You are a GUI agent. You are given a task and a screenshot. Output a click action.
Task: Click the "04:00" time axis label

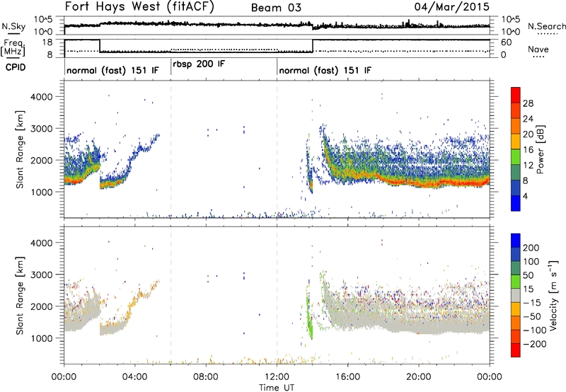click(134, 377)
